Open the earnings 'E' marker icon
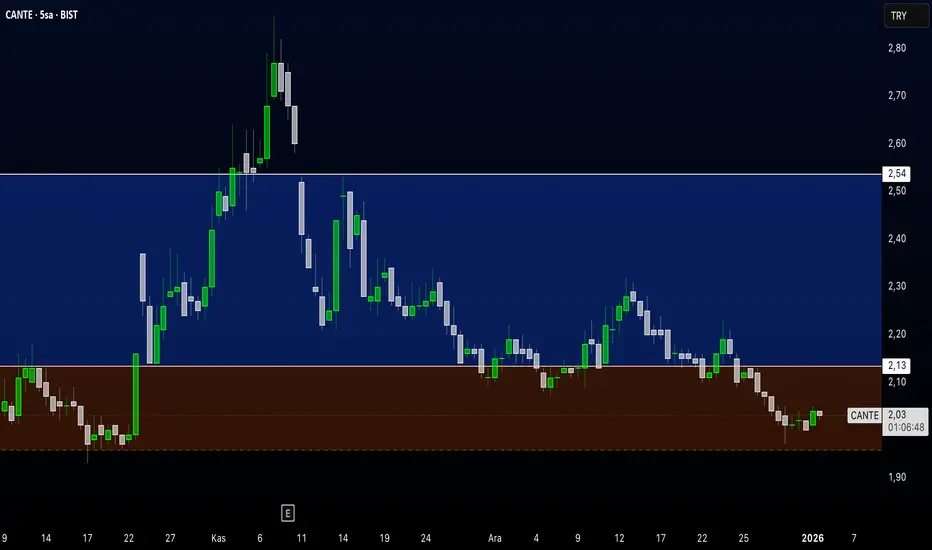Viewport: 932px width, 550px height. click(288, 513)
